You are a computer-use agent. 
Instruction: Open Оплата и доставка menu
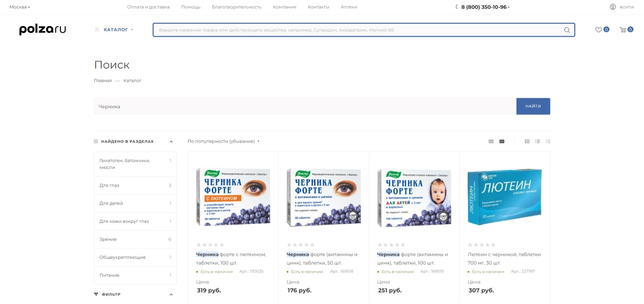coord(148,7)
